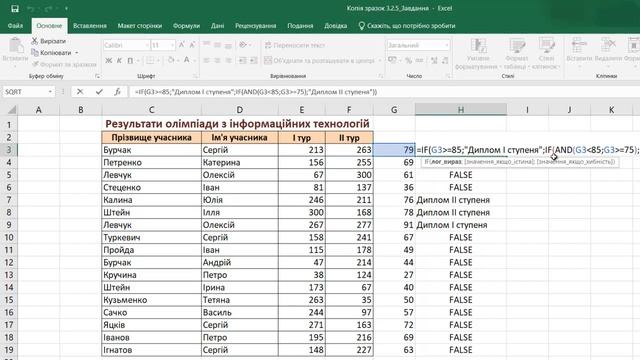640x360 pixels.
Task: Expand the Число group dialog launcher
Action: [x=448, y=76]
